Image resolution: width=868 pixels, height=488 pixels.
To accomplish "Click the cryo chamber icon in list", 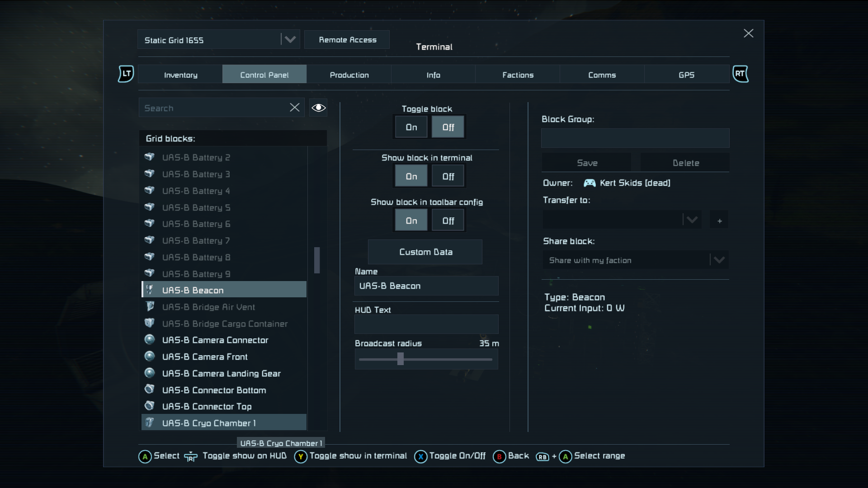I will pos(150,422).
